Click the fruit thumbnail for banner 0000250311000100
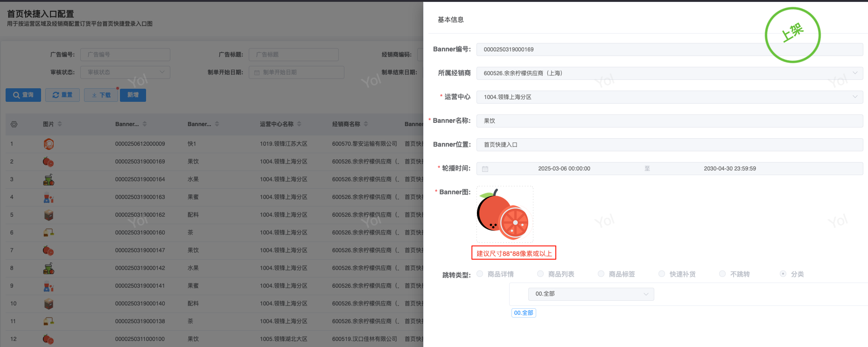Screen dimensions: 868x347 coord(49,339)
